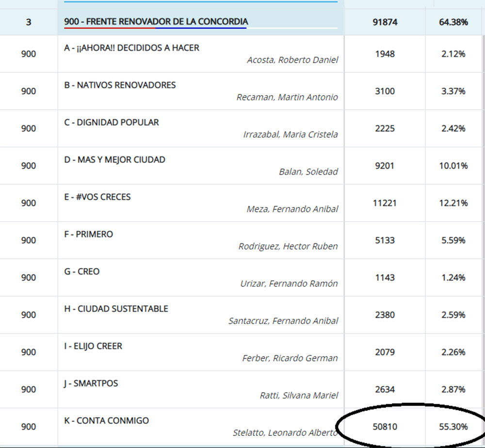485x448 pixels.
Task: Select the circled 50810 votes cell
Action: [385, 427]
